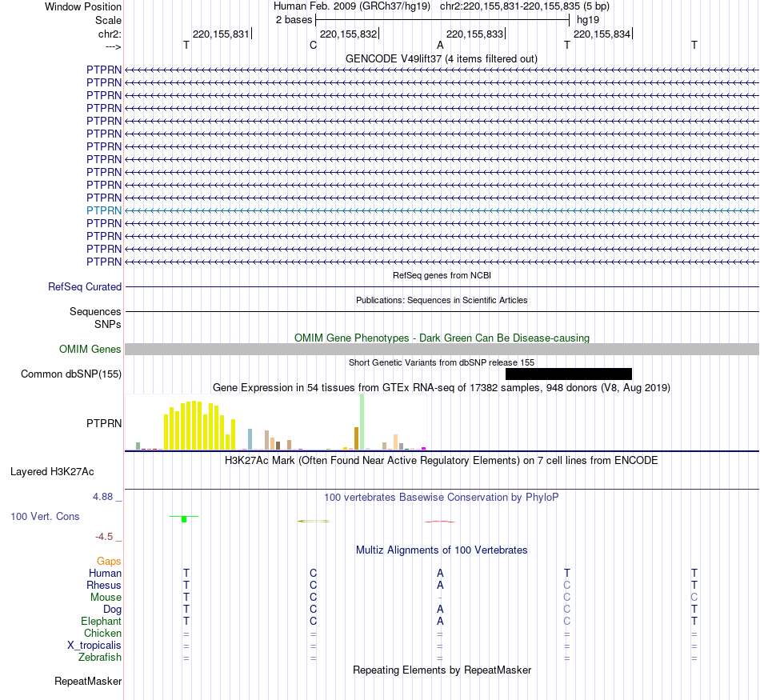
Task: Select the Human alignment row label
Action: pyautogui.click(x=105, y=573)
